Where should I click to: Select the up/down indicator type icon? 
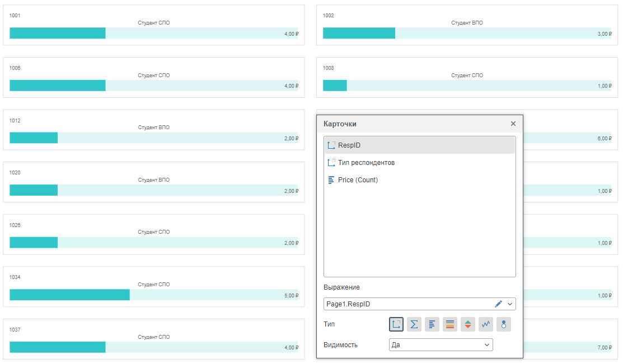tap(468, 324)
